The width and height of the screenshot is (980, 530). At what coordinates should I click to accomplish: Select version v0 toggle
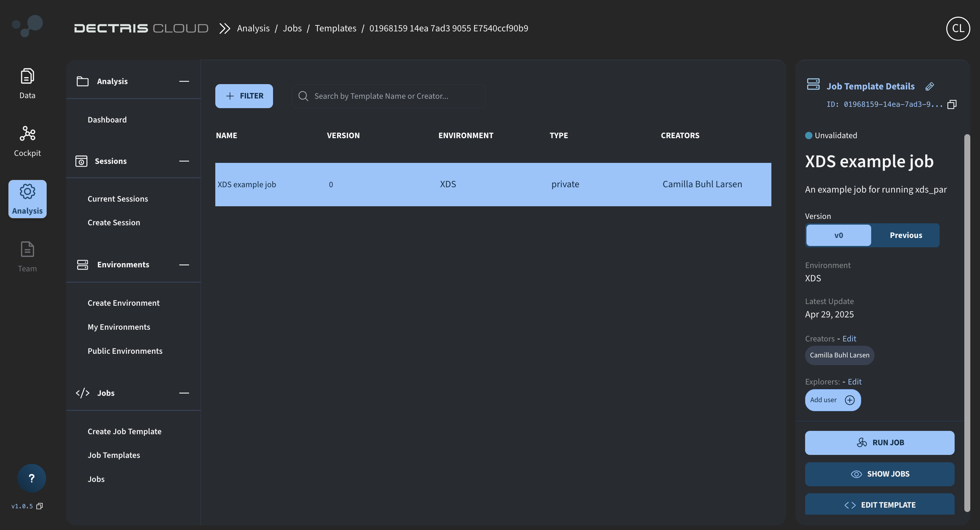point(838,235)
